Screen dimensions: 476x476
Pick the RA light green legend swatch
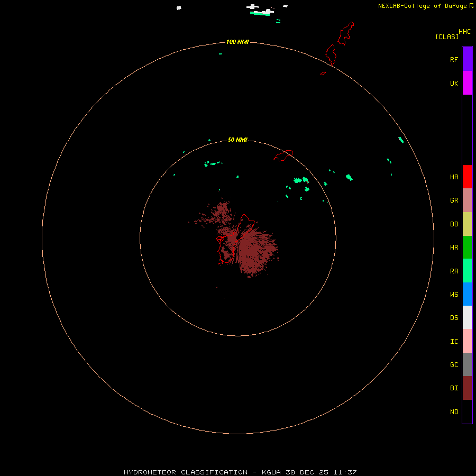click(467, 271)
